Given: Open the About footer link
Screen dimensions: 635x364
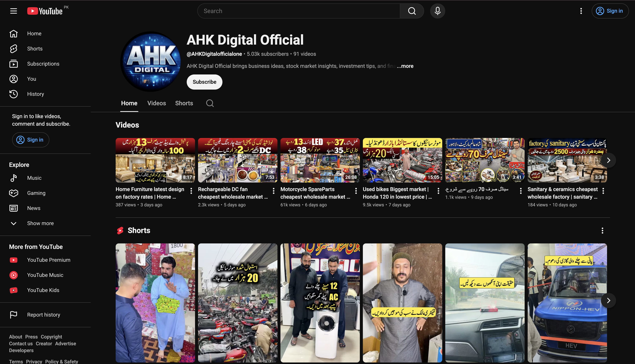Looking at the screenshot, I should tap(15, 337).
